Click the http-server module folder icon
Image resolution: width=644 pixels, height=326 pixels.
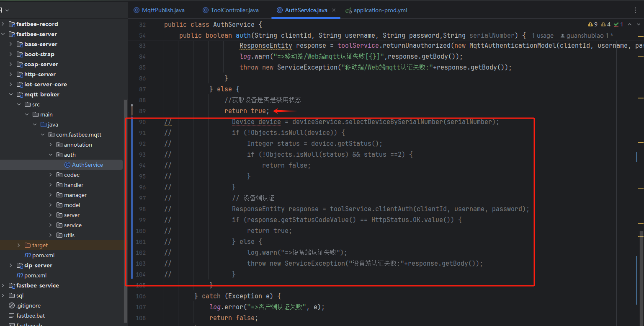point(19,74)
